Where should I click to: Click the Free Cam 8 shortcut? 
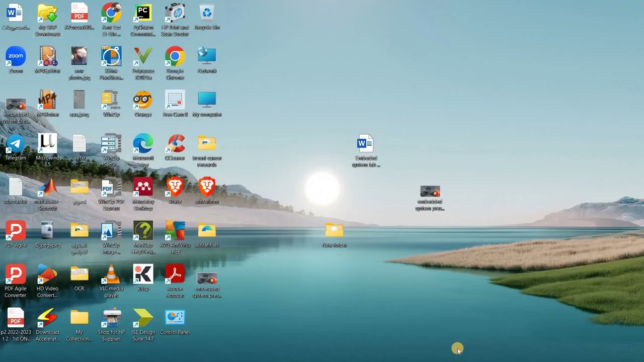tap(175, 104)
